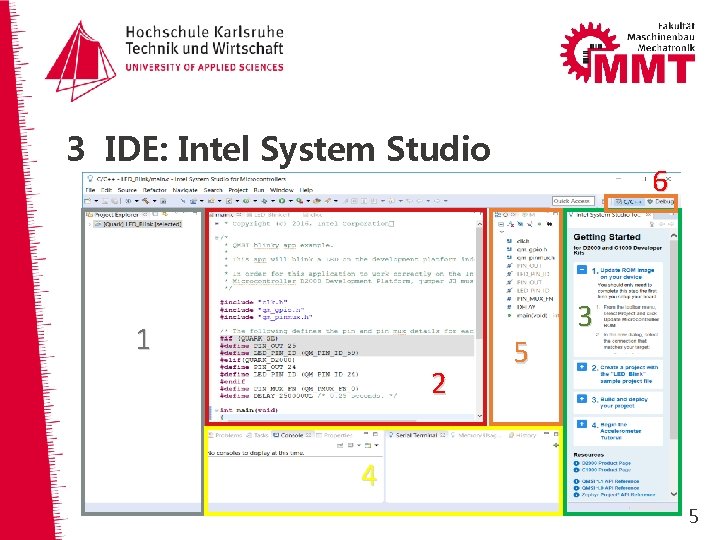Open the Console display selected dropdown

pos(359,445)
